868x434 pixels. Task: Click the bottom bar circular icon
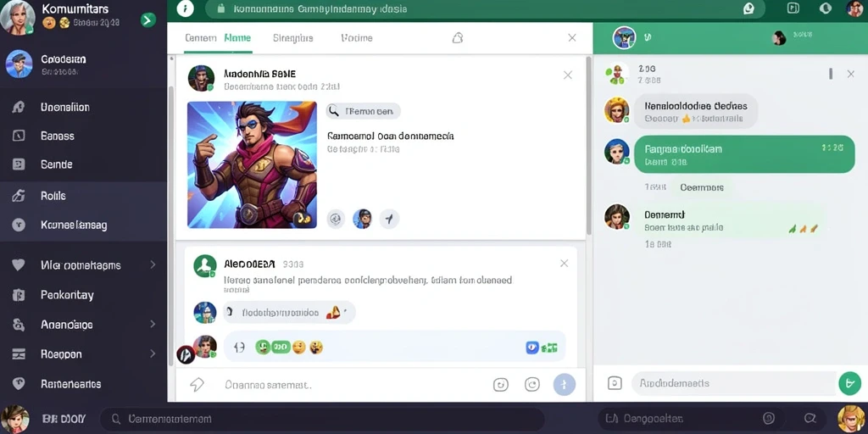coord(768,419)
